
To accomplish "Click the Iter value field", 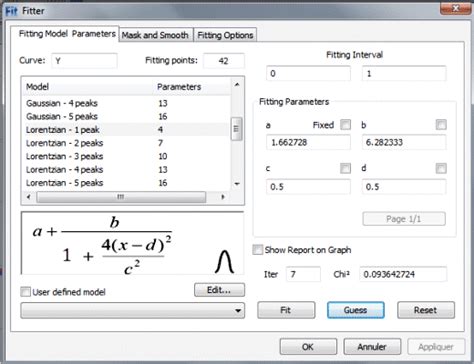I will 303,274.
